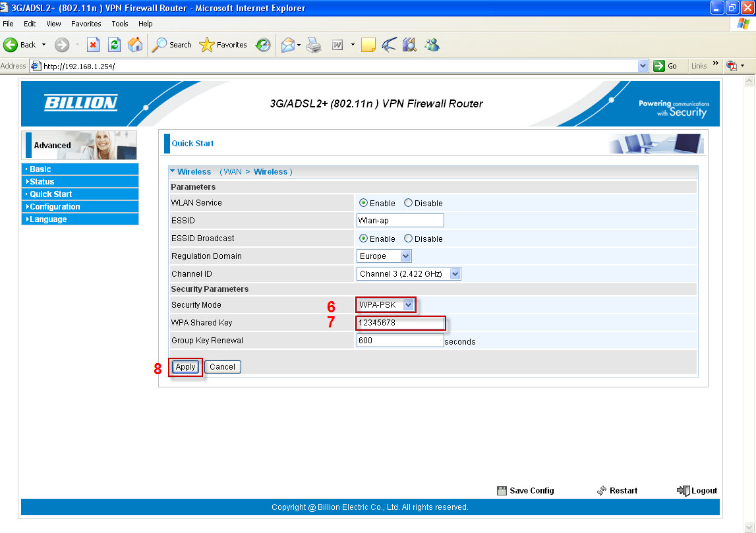The height and width of the screenshot is (533, 756).
Task: Enable ESSID Broadcast radio button
Action: (364, 238)
